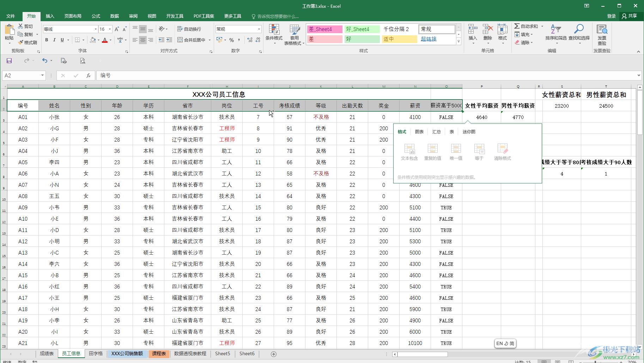Click 清除格式 in Quick Analysis popup
Image resolution: width=644 pixels, height=363 pixels.
(x=502, y=152)
